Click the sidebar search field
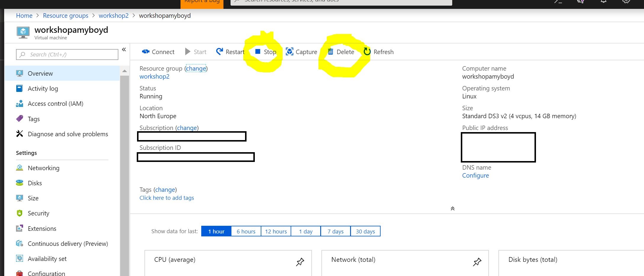644x276 pixels. [x=67, y=54]
